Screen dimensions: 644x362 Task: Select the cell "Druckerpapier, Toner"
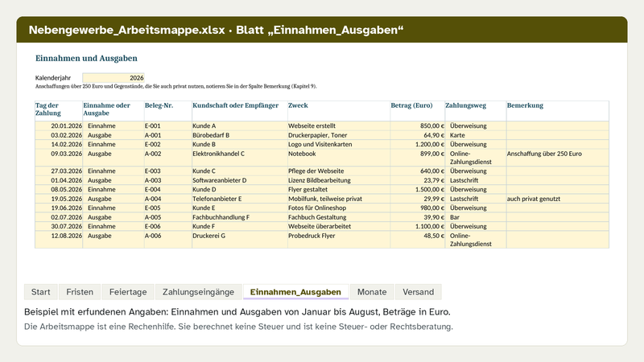pyautogui.click(x=339, y=135)
